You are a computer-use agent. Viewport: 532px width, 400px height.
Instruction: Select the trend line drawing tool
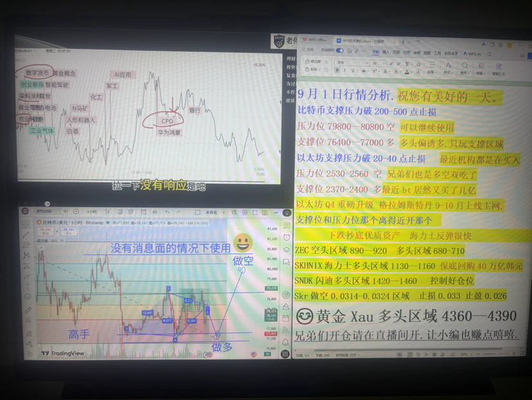click(26, 234)
